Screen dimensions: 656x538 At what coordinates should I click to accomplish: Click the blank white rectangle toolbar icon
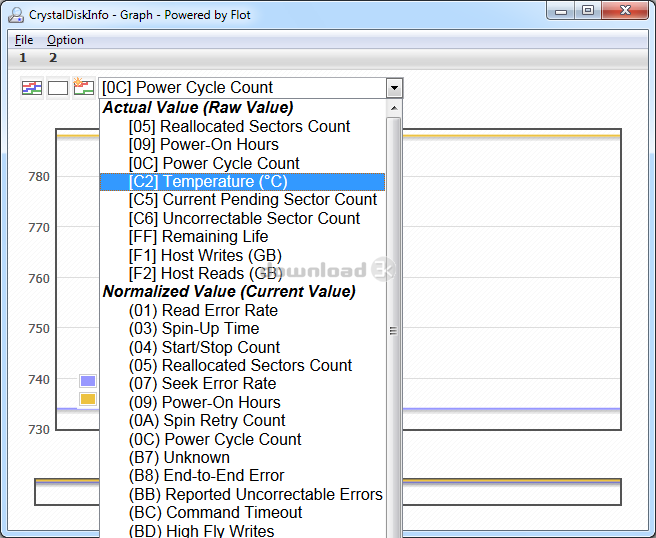(58, 88)
